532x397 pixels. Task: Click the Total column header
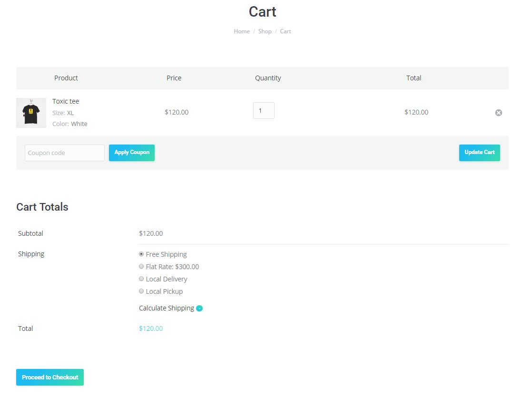[414, 78]
